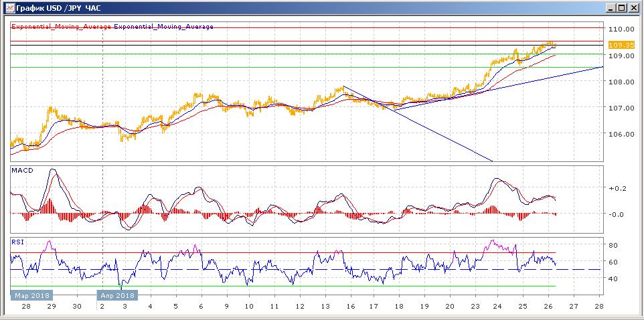The image size is (644, 320).
Task: Select the blue Exponential_Moving_Average legend label
Action: (x=165, y=27)
